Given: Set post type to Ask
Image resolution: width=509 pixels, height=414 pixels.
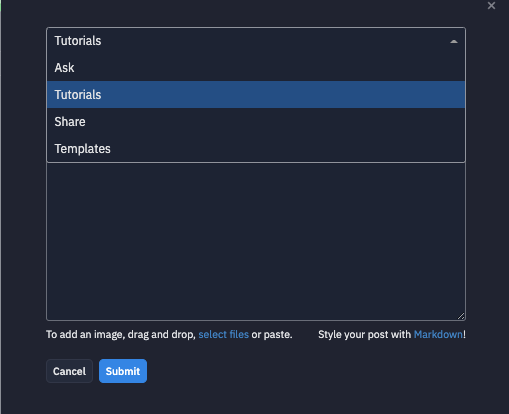Looking at the screenshot, I should pos(256,68).
